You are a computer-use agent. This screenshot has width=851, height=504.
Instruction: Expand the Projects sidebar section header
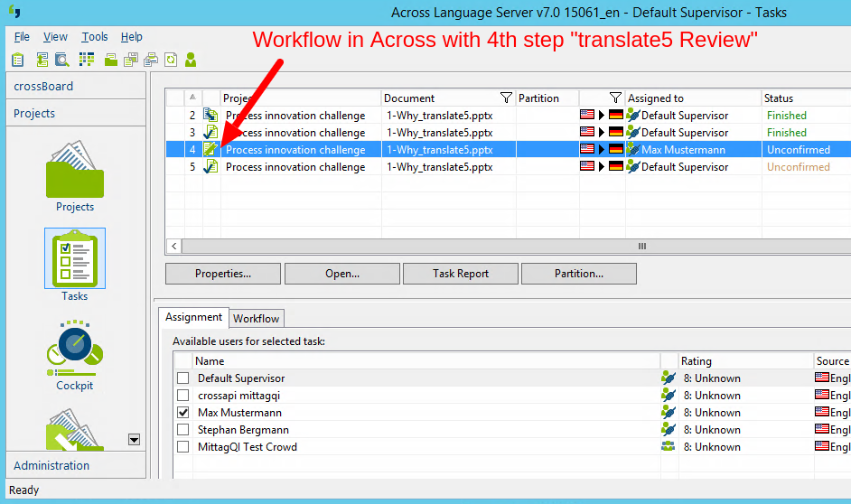[x=76, y=113]
